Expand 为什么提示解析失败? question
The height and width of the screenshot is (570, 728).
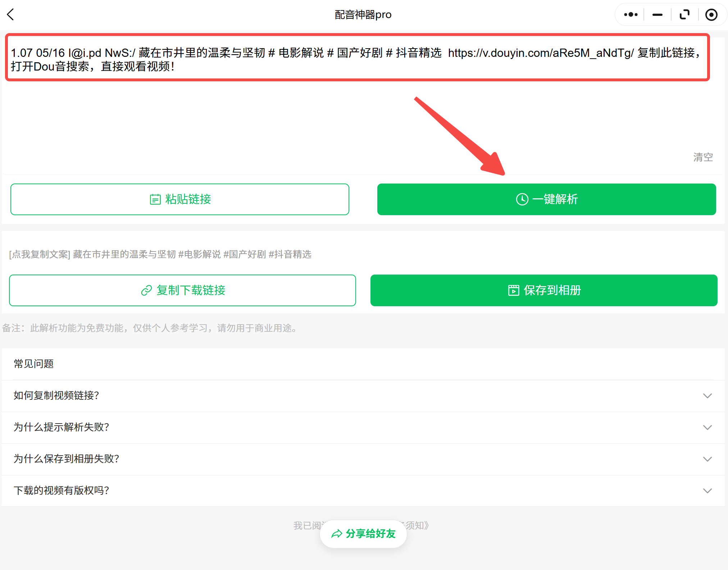pyautogui.click(x=62, y=427)
